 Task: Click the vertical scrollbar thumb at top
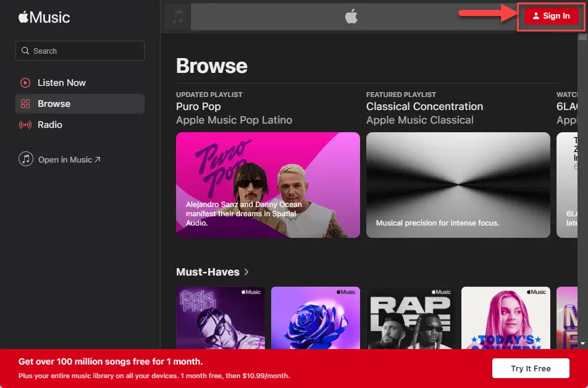pos(582,37)
